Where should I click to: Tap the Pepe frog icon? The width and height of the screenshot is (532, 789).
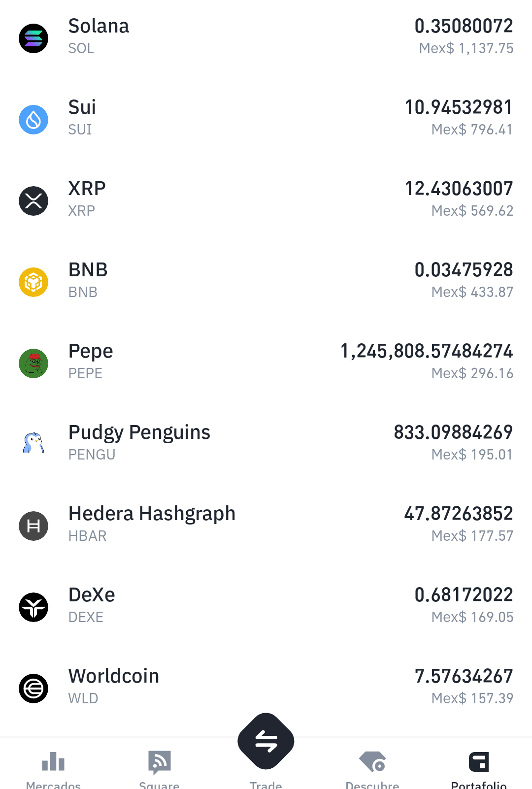tap(33, 363)
